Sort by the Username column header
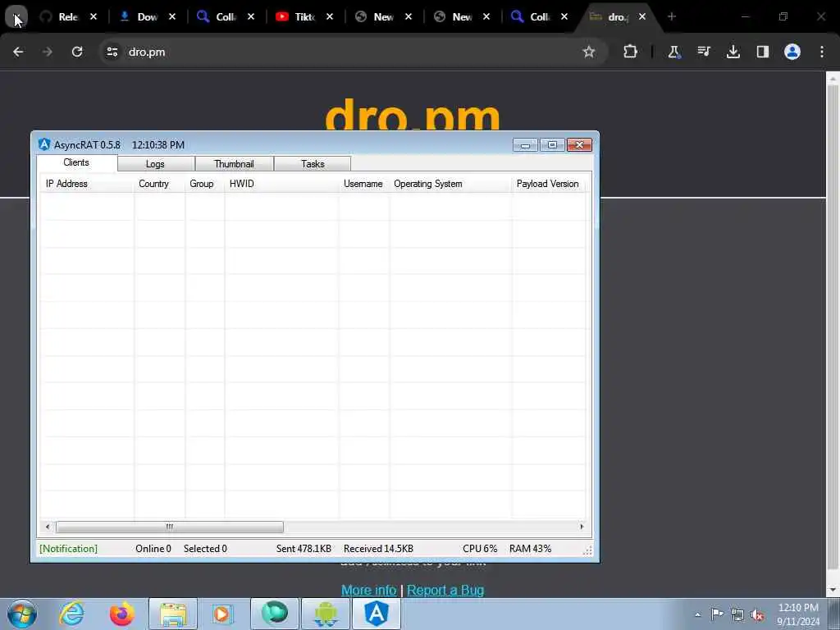The height and width of the screenshot is (630, 840). tap(363, 184)
